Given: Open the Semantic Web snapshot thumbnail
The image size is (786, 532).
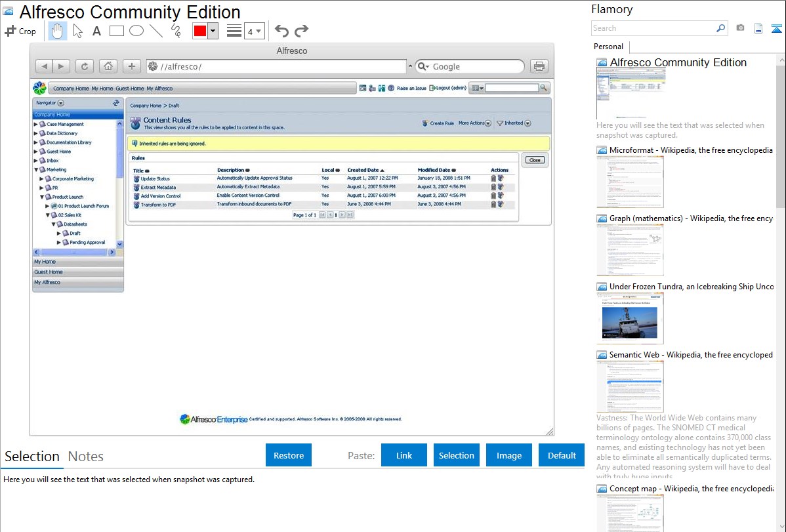Looking at the screenshot, I should click(x=630, y=386).
